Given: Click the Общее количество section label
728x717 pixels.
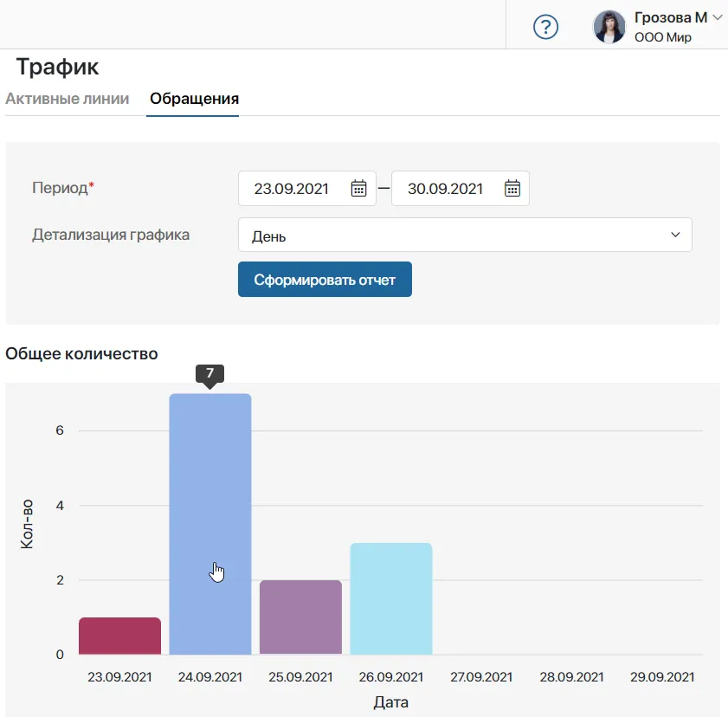Looking at the screenshot, I should (x=81, y=353).
